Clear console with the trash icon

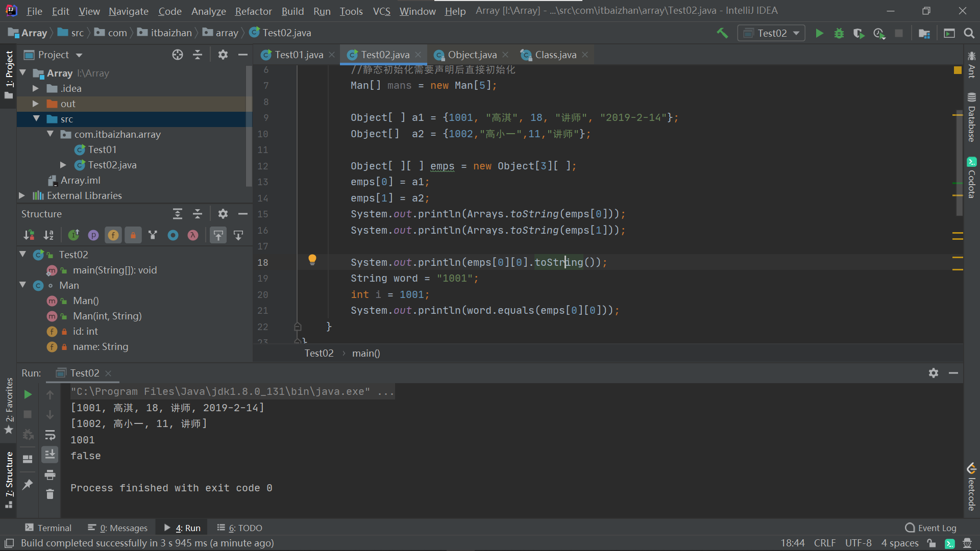[50, 494]
